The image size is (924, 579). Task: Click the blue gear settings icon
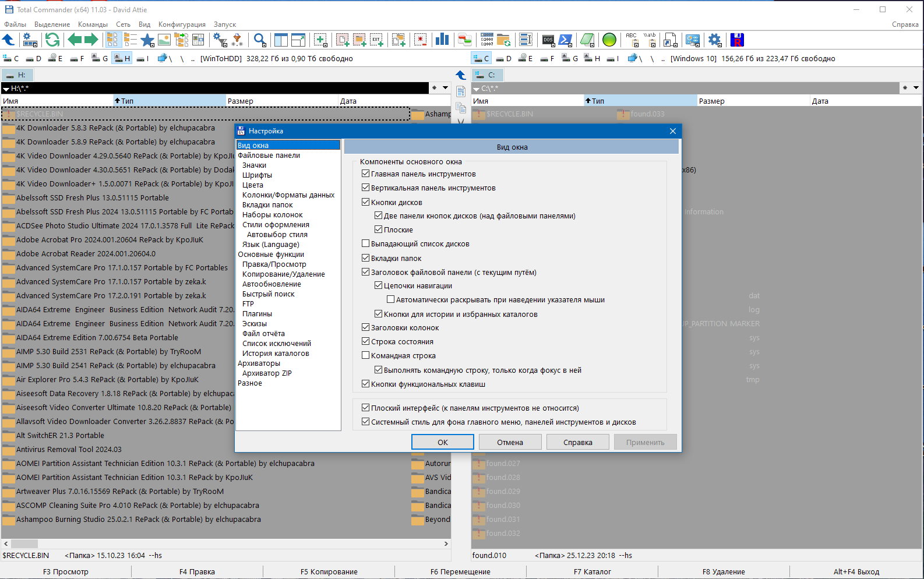tap(715, 40)
